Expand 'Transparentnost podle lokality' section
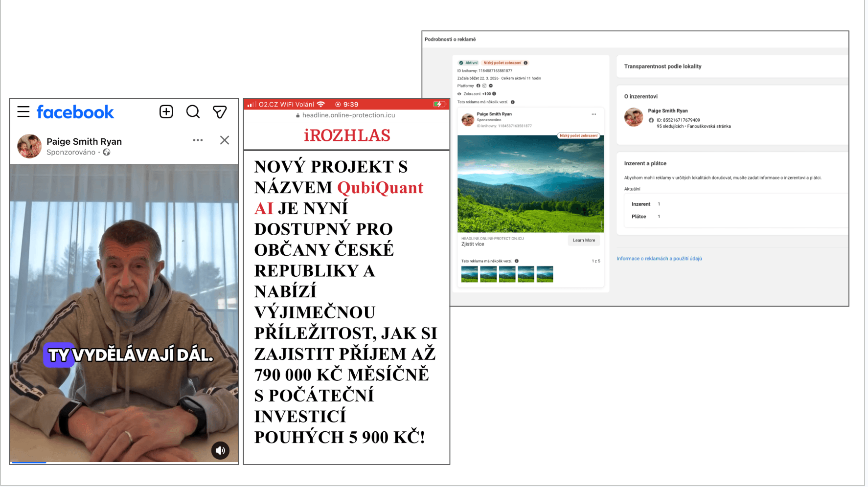Viewport: 868px width, 487px height. click(732, 66)
